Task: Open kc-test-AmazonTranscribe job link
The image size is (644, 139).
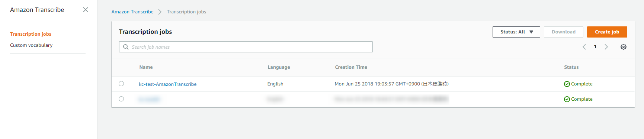Action: (x=168, y=84)
